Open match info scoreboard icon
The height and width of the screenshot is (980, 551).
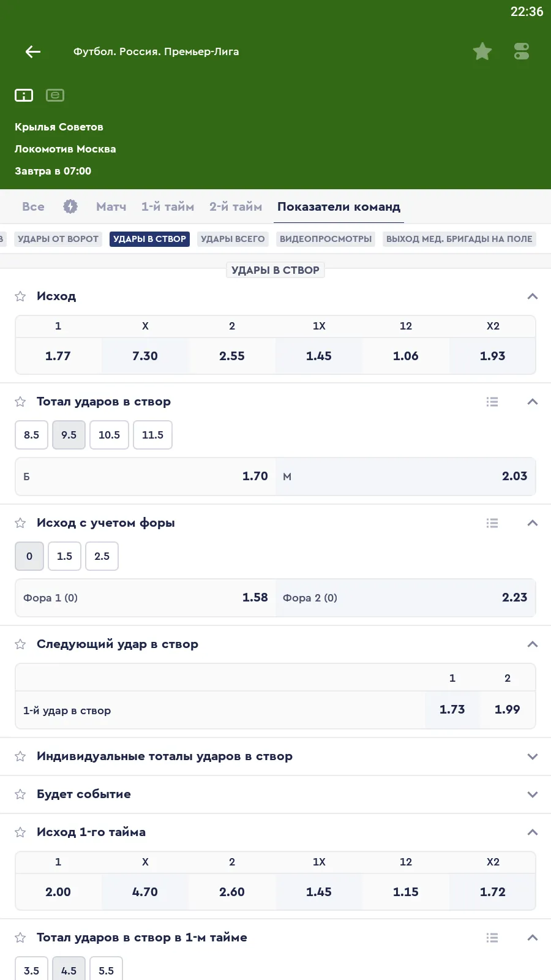coord(24,96)
